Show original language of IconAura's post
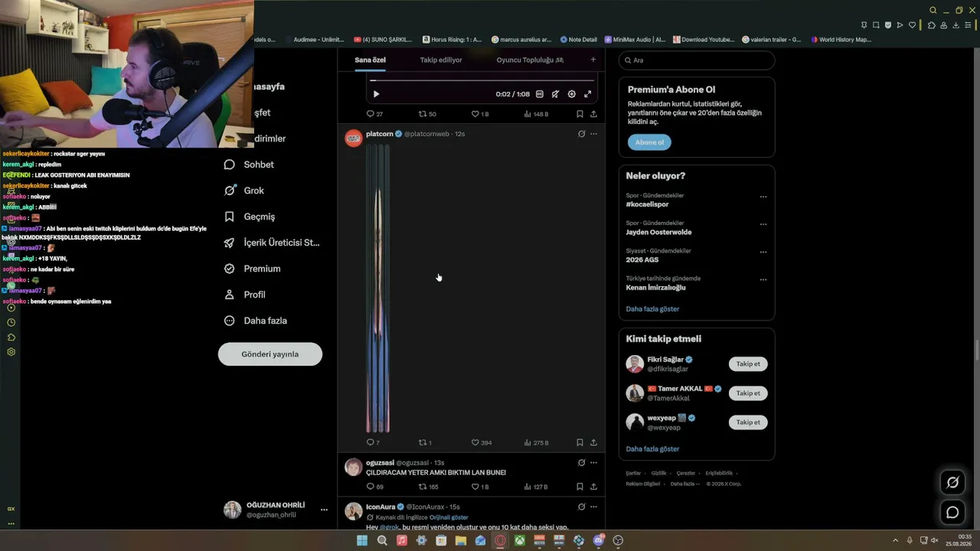 (450, 517)
